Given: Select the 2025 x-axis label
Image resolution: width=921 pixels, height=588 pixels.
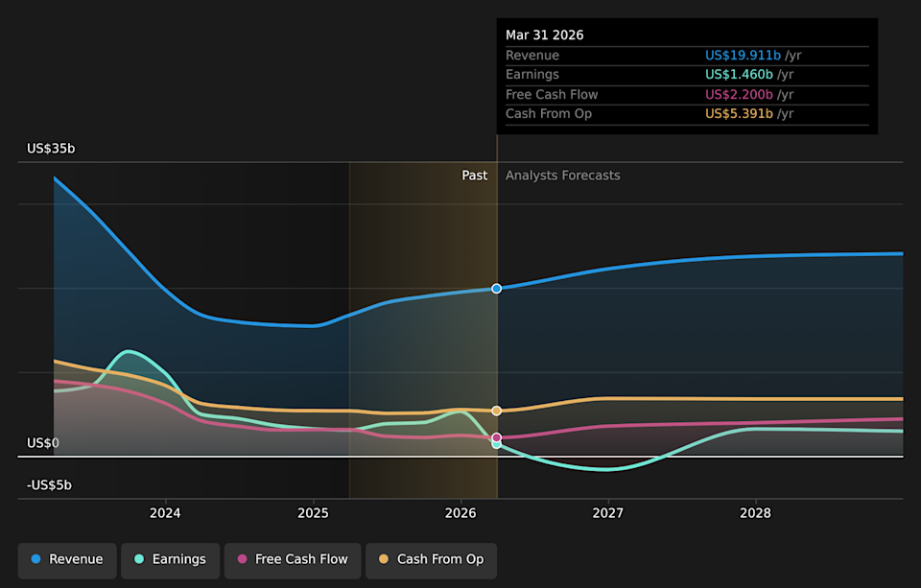Looking at the screenshot, I should tap(313, 513).
